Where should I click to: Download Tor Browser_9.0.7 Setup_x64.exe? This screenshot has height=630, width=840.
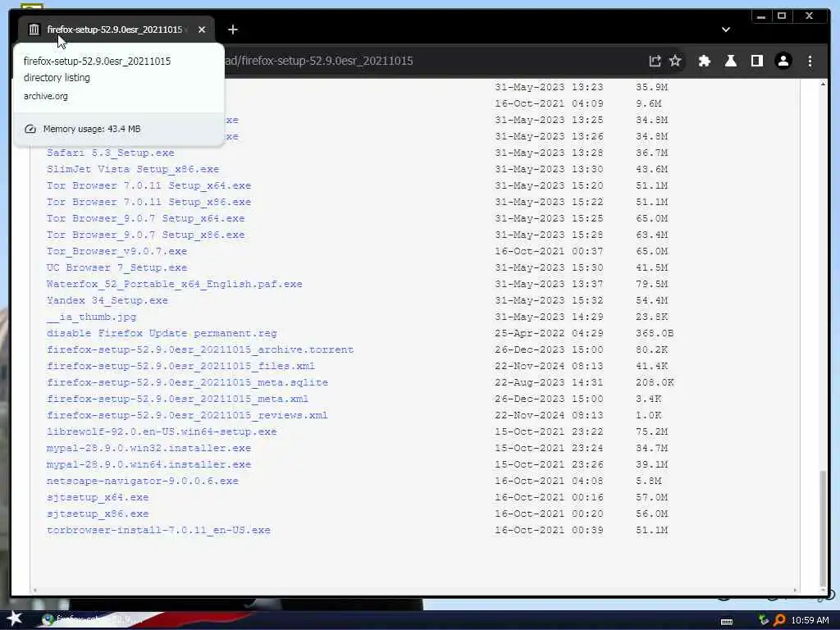pyautogui.click(x=146, y=218)
